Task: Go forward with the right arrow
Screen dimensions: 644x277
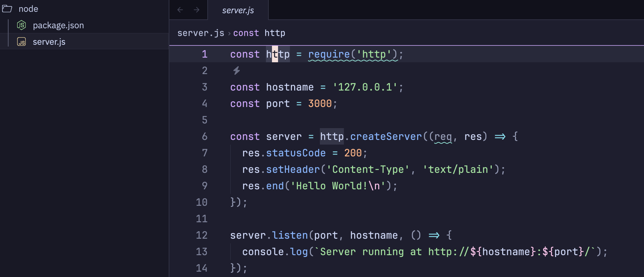Action: tap(197, 10)
